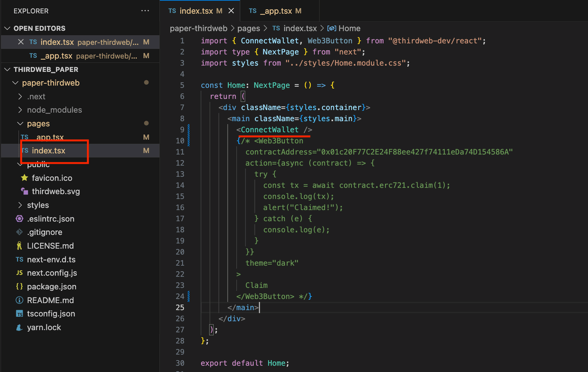Image resolution: width=588 pixels, height=372 pixels.
Task: Collapse the public folder
Action: [20, 164]
